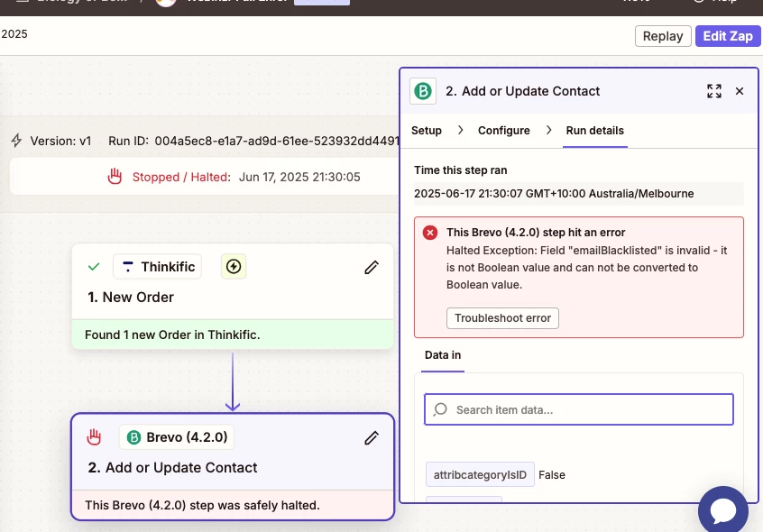Viewport: 763px width, 532px height.
Task: Click the 'Stopped / Halted' status text
Action: pyautogui.click(x=181, y=177)
